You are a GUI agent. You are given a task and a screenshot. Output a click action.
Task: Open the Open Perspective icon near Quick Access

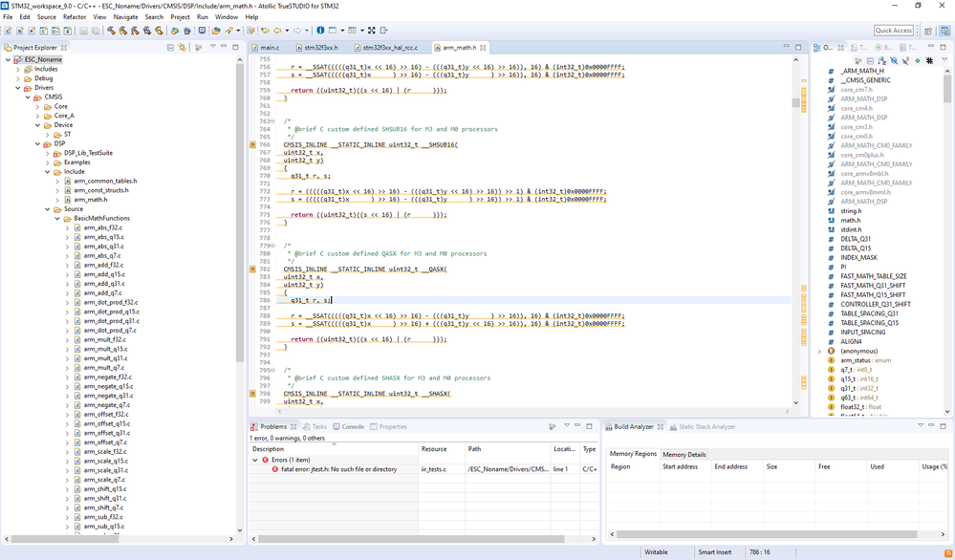pos(927,31)
